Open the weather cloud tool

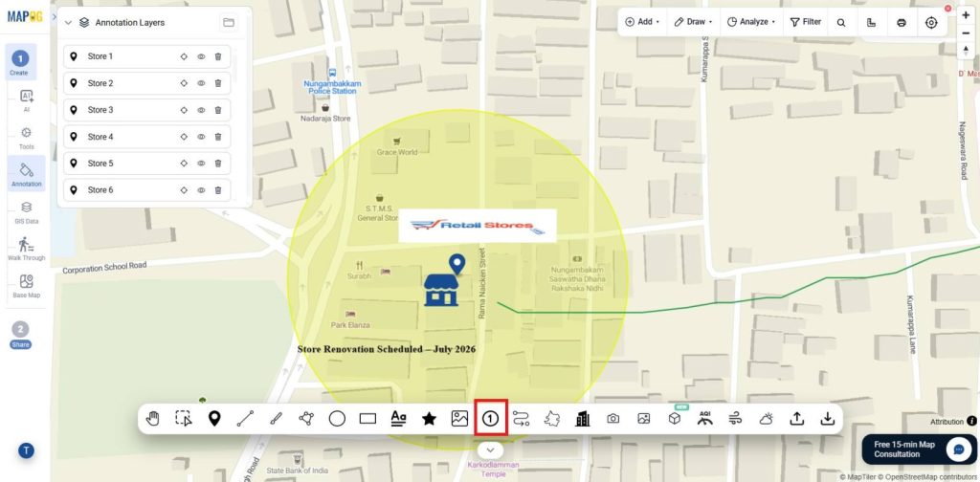[767, 419]
